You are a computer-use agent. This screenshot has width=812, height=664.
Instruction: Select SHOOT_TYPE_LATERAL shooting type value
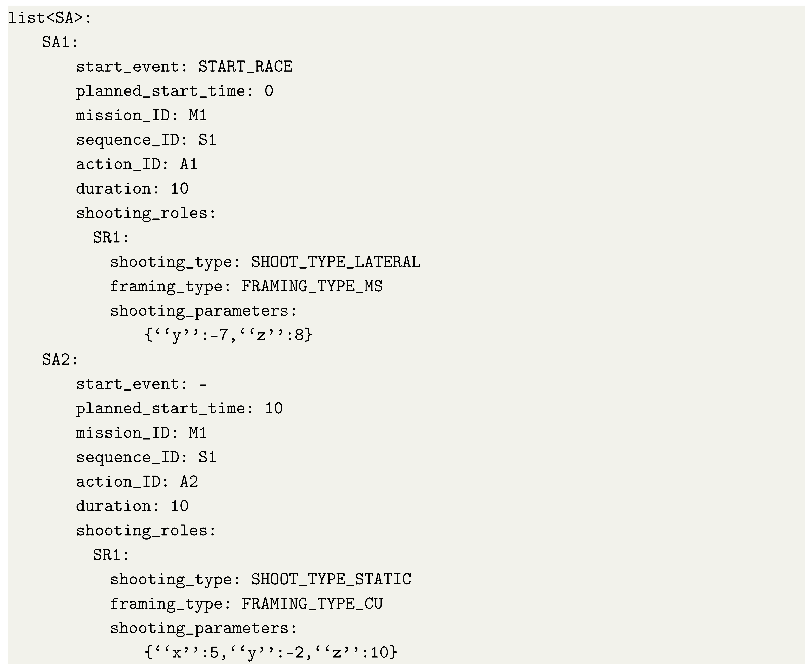point(335,262)
